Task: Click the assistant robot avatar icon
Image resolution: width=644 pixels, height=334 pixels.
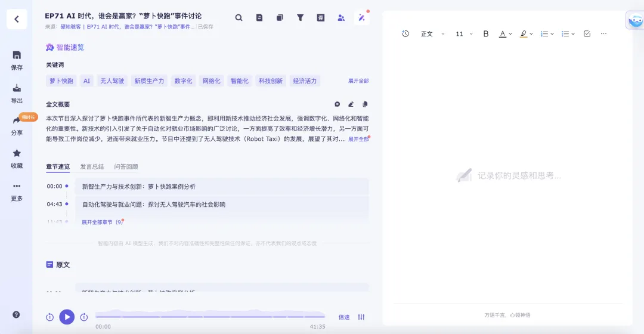Action: click(x=635, y=20)
